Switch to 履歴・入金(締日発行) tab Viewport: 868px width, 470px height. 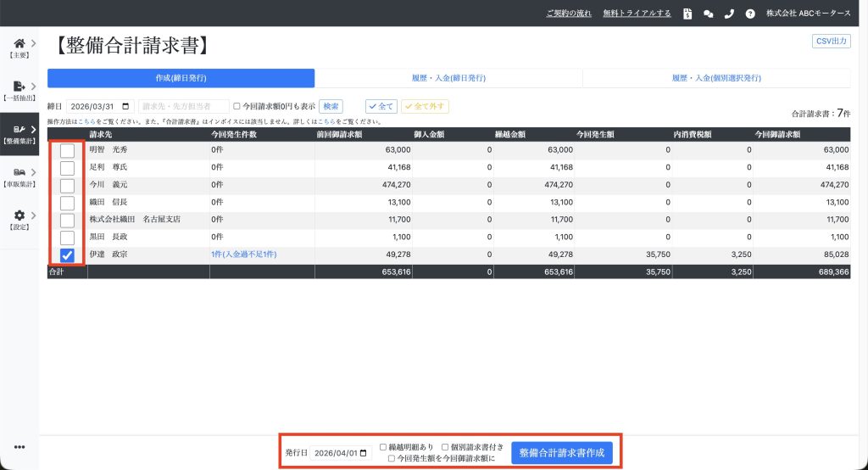[448, 78]
